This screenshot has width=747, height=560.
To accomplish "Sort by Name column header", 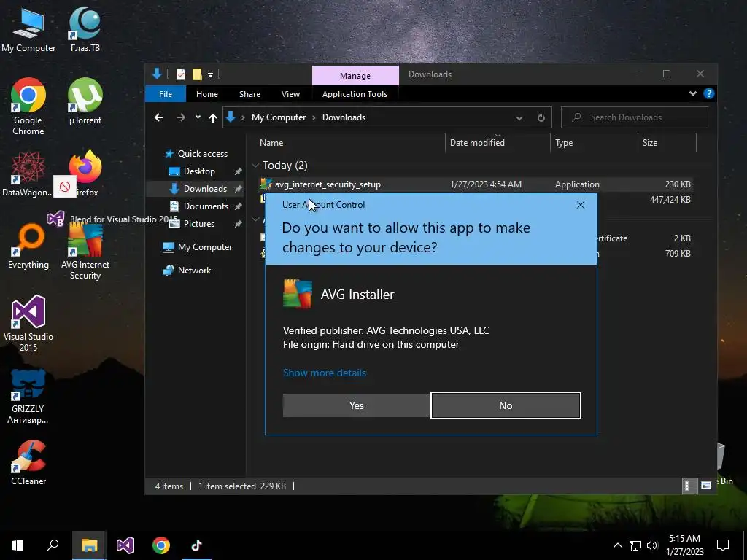I will tap(271, 143).
